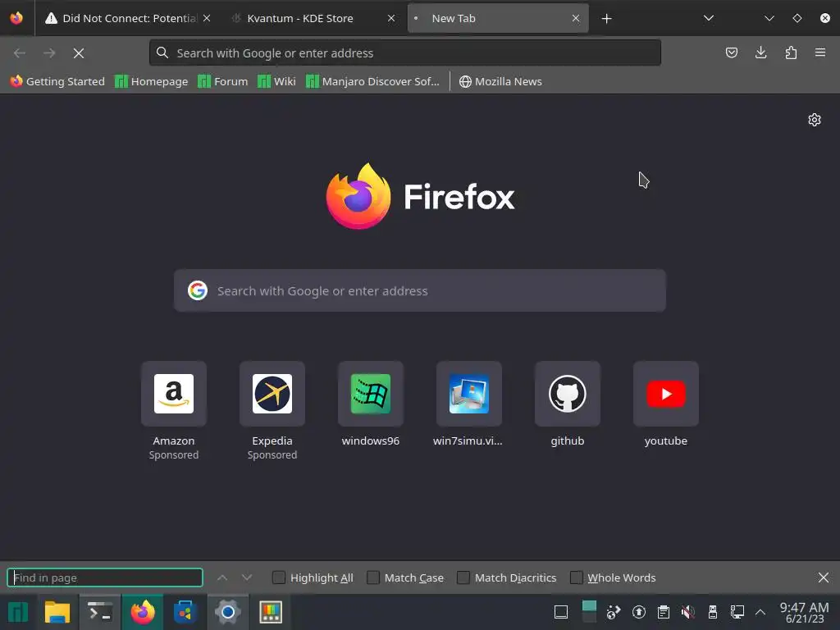Open new tab page settings gear
The height and width of the screenshot is (630, 840).
tap(815, 120)
